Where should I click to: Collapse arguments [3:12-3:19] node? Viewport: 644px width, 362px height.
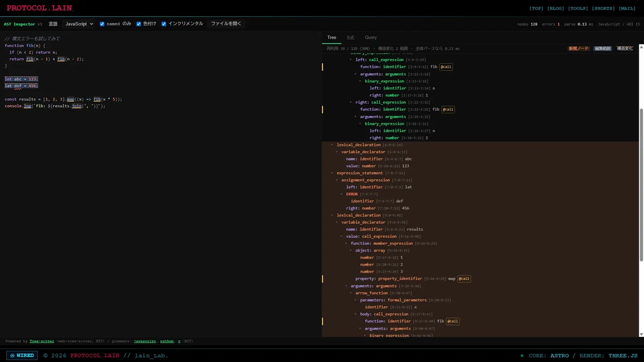(x=356, y=74)
